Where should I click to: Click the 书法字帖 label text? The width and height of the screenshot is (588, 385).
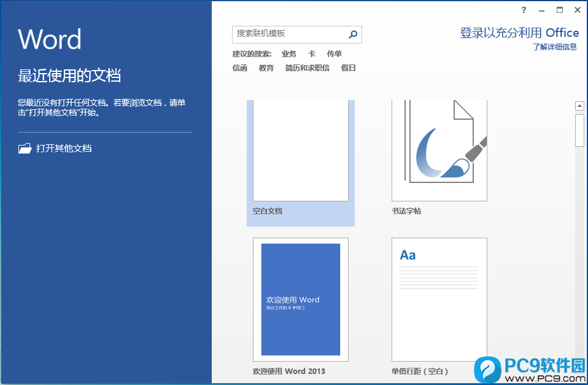point(406,211)
